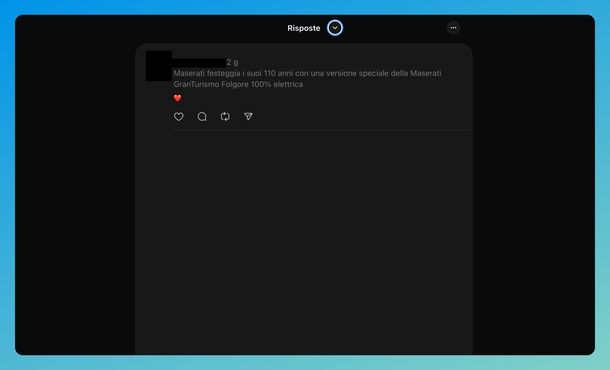Screen dimensions: 610x370
Task: Open the post text about Maserati 110 anni
Action: (307, 79)
